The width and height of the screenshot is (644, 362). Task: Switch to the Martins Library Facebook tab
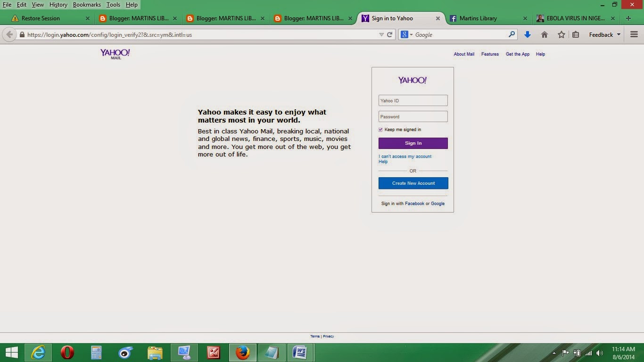(488, 18)
